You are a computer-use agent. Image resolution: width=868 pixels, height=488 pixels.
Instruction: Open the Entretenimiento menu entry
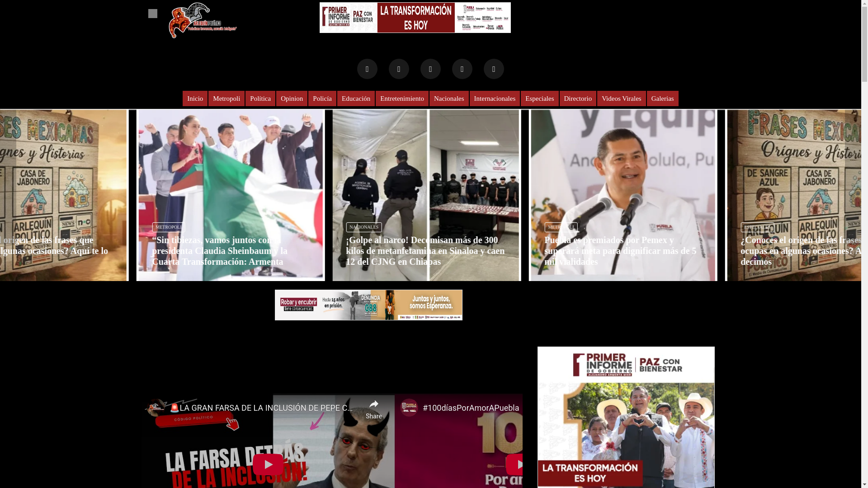point(402,99)
